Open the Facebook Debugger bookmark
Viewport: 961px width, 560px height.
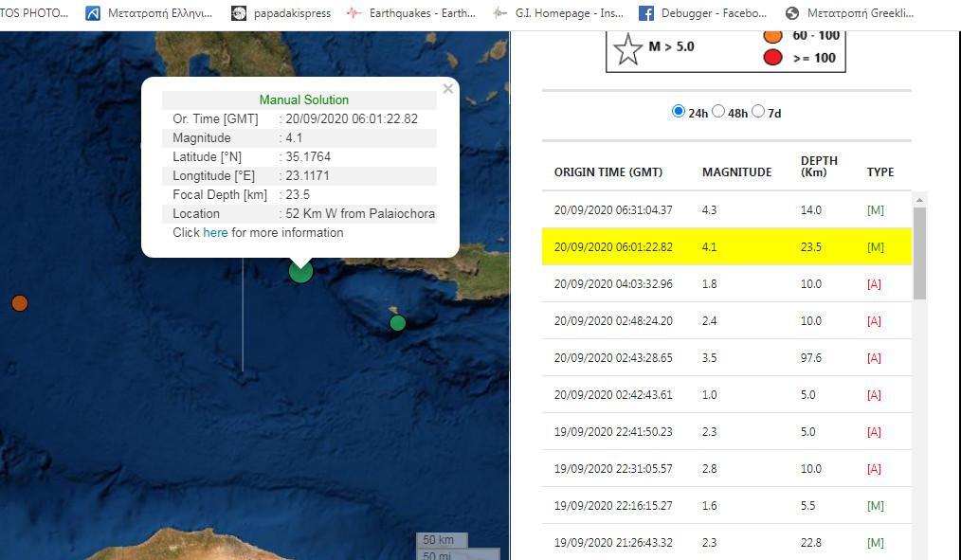702,13
